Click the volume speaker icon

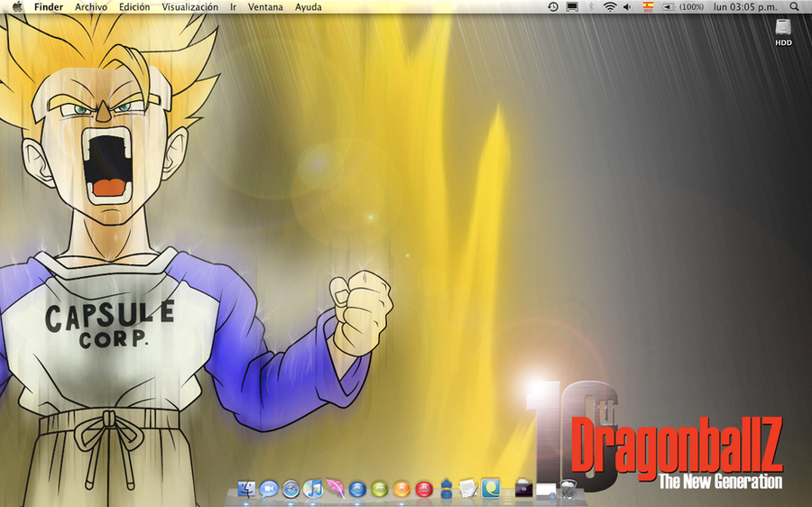point(628,7)
